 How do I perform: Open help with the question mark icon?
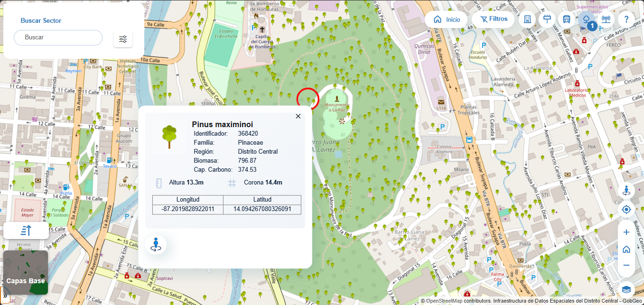point(626,19)
